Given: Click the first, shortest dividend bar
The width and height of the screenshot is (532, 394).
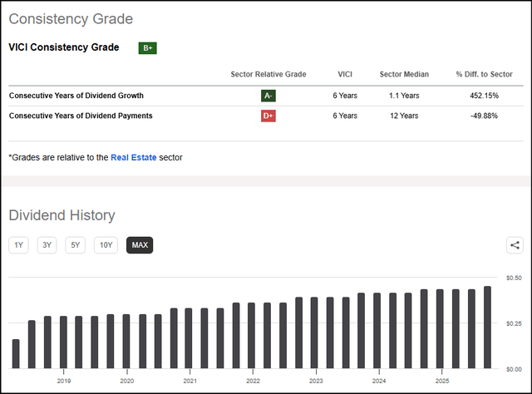Looking at the screenshot, I should (x=16, y=353).
